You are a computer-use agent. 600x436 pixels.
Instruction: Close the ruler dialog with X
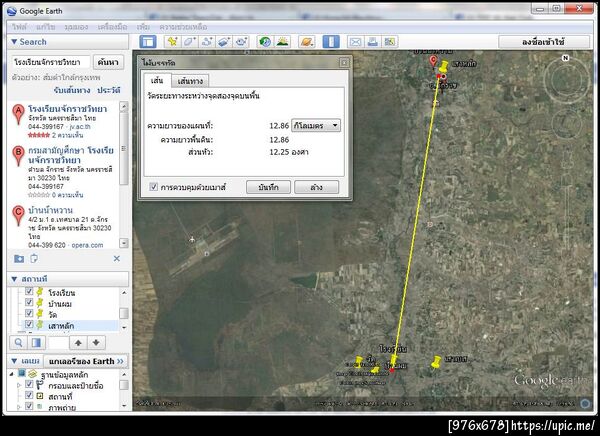pyautogui.click(x=344, y=62)
